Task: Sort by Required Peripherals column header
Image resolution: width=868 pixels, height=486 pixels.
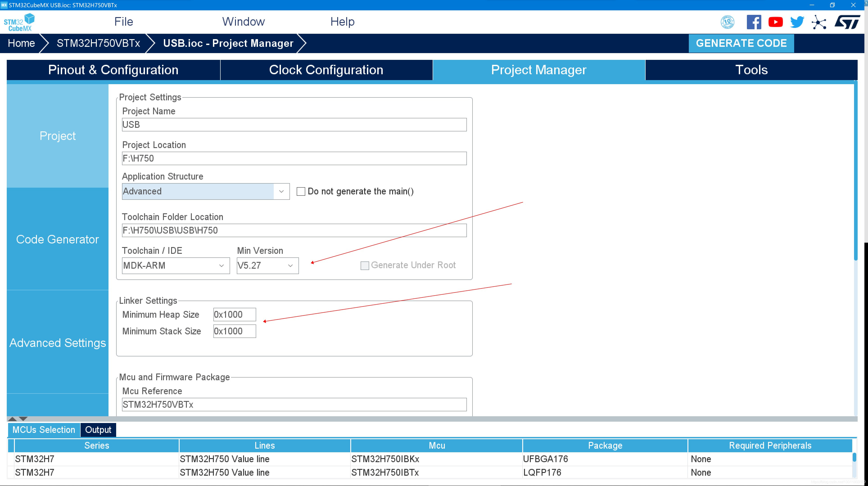Action: click(x=770, y=445)
